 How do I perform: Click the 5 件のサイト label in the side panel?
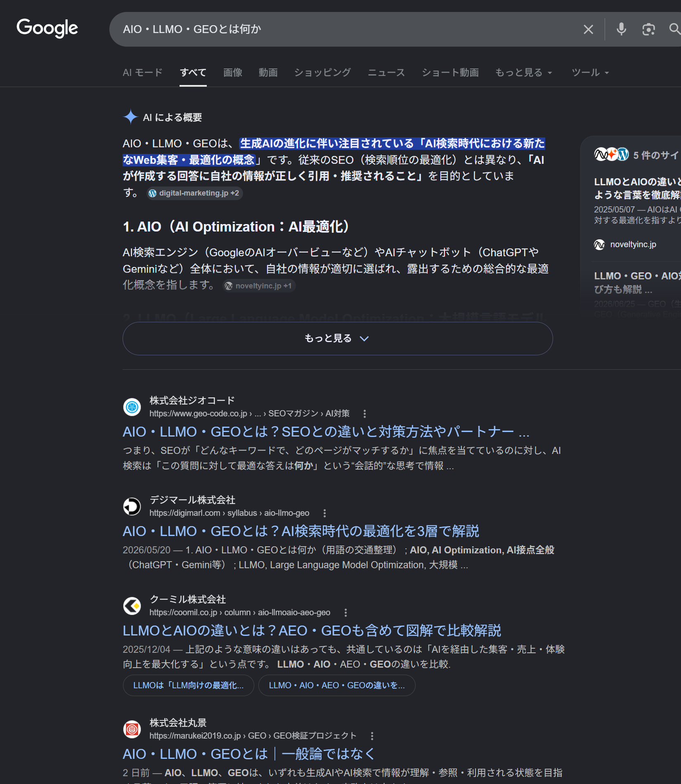tap(656, 155)
